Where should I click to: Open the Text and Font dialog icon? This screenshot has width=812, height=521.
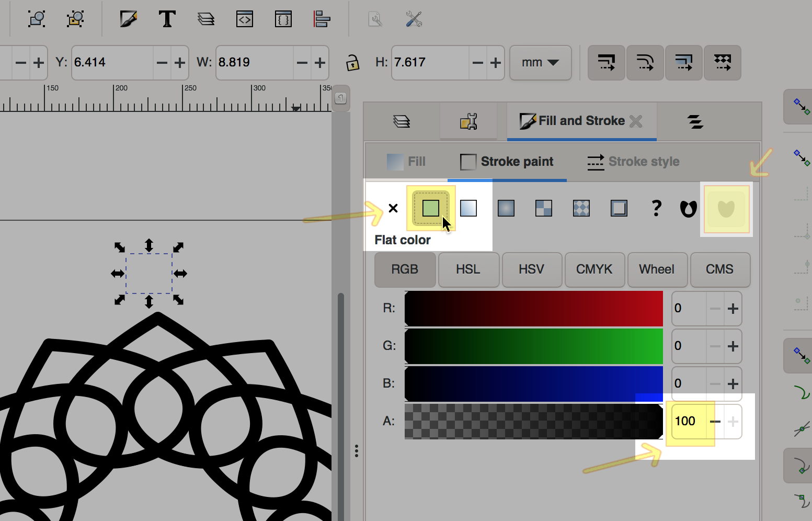click(167, 19)
